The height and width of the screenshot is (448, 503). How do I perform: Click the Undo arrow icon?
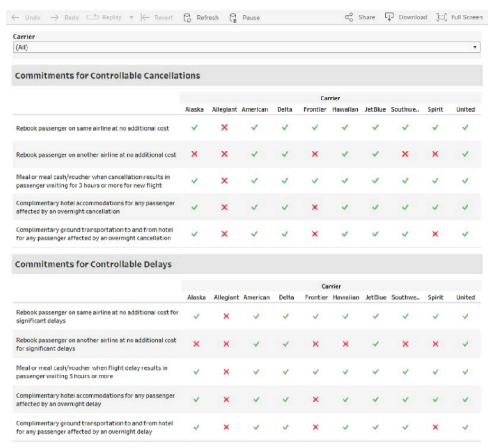point(16,18)
